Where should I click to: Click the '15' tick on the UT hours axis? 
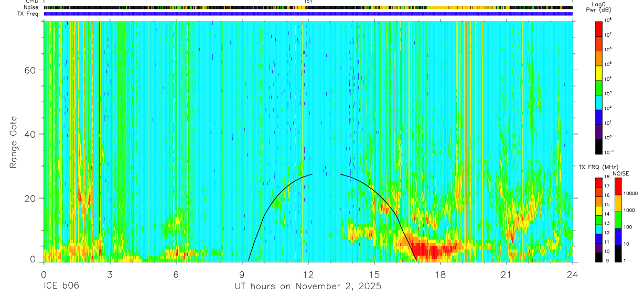[374, 274]
